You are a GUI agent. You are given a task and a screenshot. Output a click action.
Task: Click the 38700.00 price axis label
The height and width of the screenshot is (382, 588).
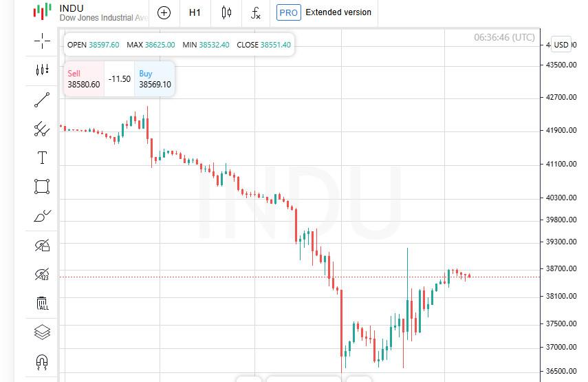click(561, 268)
